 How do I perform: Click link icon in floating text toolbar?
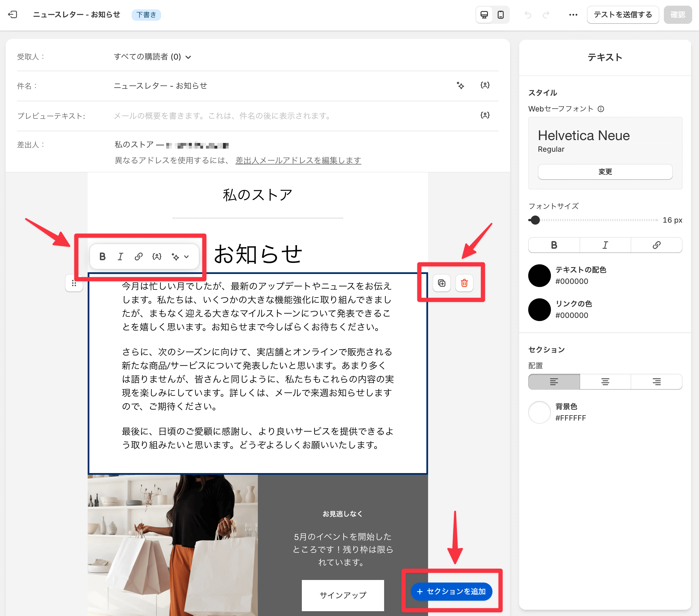coord(138,256)
